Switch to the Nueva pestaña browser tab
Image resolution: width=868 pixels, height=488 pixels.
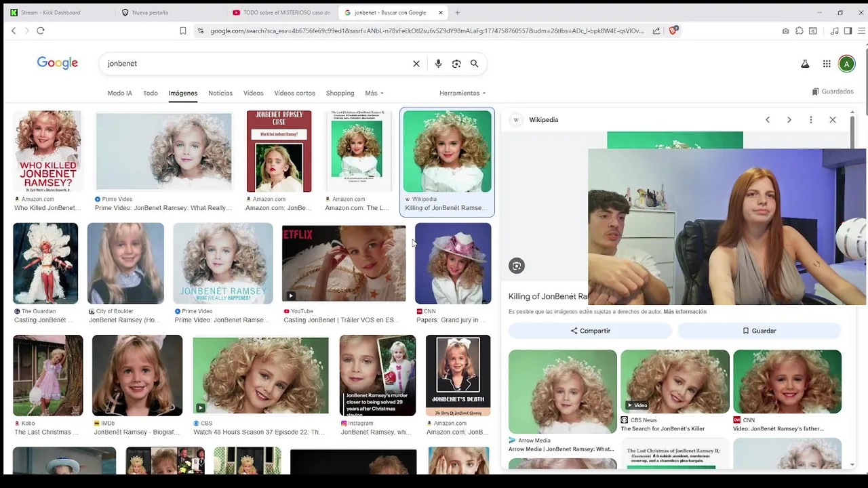point(150,12)
